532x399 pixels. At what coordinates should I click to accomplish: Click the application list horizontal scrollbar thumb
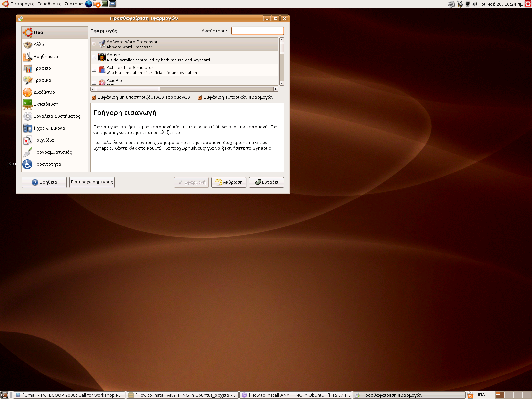(128, 89)
